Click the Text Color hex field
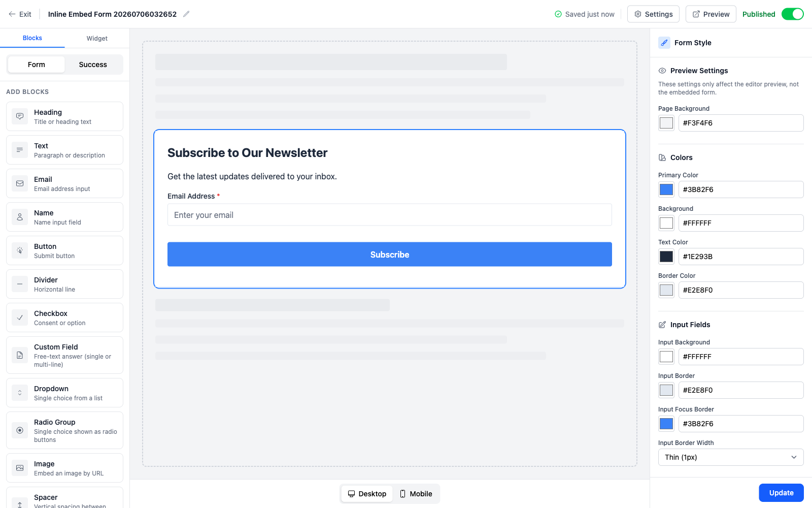The height and width of the screenshot is (508, 812). click(x=741, y=257)
